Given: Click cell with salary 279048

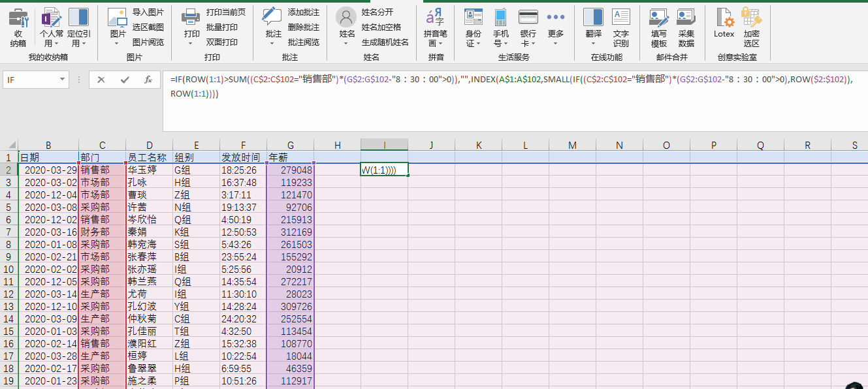Looking at the screenshot, I should (290, 170).
